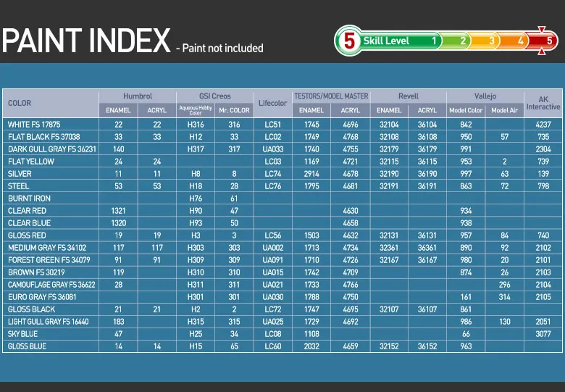This screenshot has width=565, height=392.
Task: Click the H76 cell for Burnt Iron
Action: (x=196, y=199)
